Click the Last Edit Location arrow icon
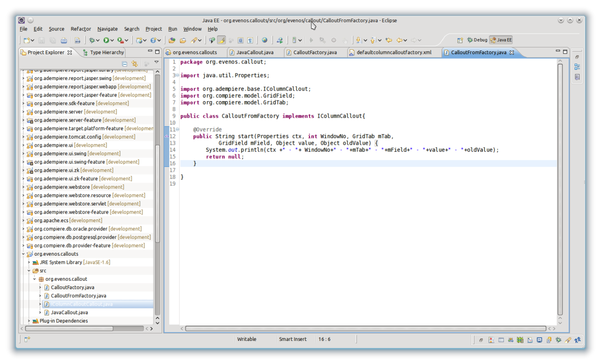The width and height of the screenshot is (601, 364). pos(389,40)
